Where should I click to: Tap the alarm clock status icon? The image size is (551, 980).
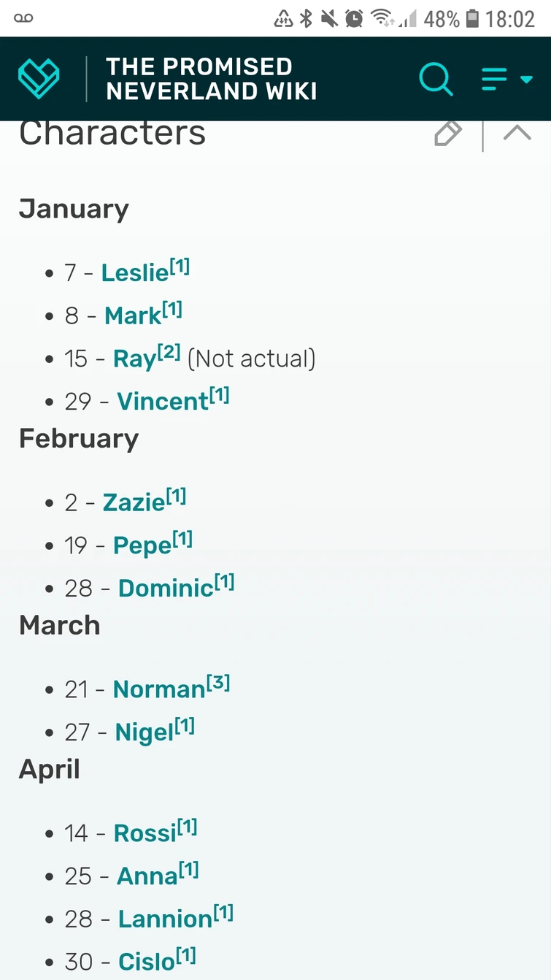pos(354,18)
